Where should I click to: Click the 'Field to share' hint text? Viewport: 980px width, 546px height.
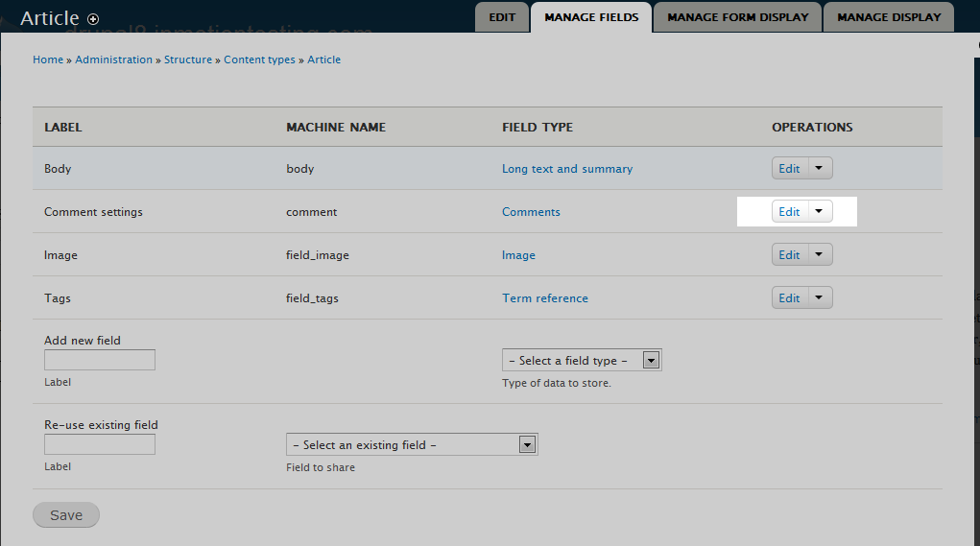click(321, 467)
